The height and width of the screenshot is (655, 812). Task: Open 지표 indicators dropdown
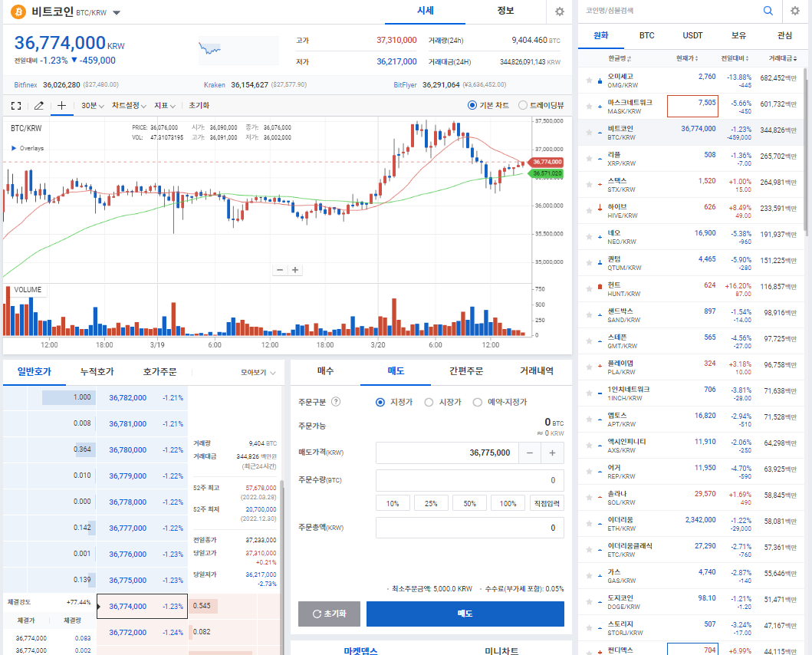coord(165,106)
